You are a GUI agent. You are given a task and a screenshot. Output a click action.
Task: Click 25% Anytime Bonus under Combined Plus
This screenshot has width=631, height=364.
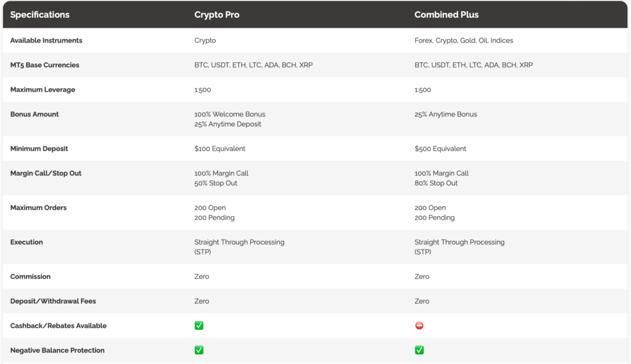coord(446,114)
